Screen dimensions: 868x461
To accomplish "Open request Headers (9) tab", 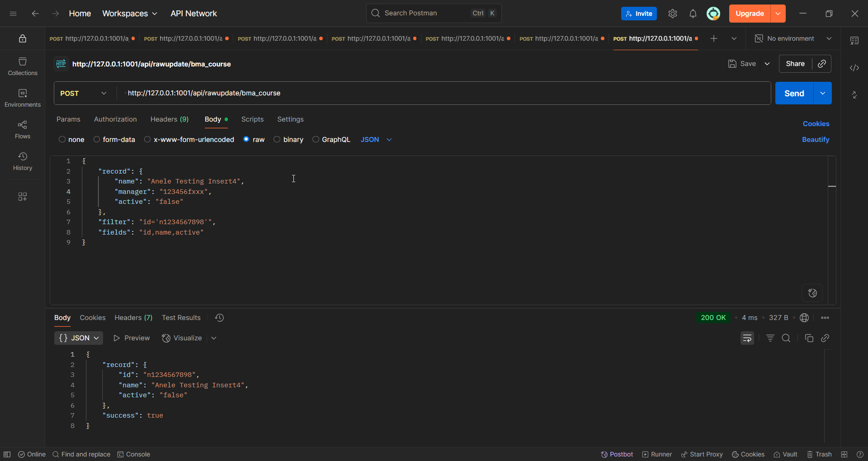I will coord(170,119).
